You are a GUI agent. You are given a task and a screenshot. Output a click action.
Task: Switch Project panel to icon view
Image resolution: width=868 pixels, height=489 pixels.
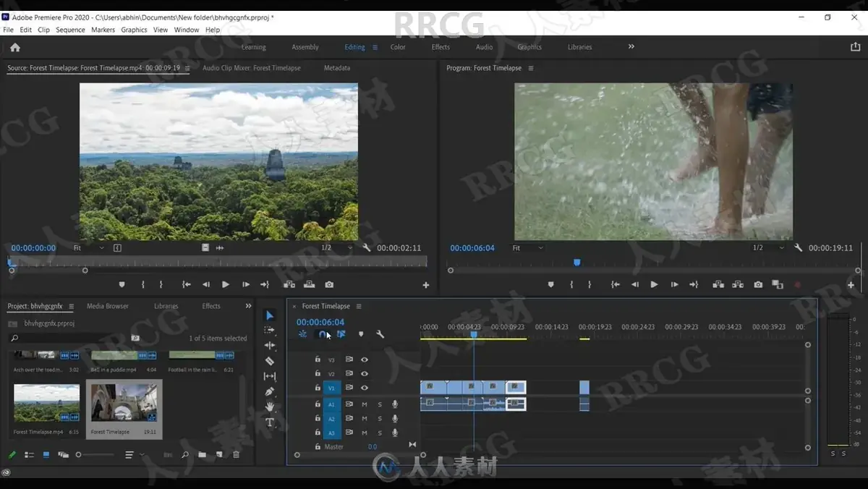click(46, 455)
